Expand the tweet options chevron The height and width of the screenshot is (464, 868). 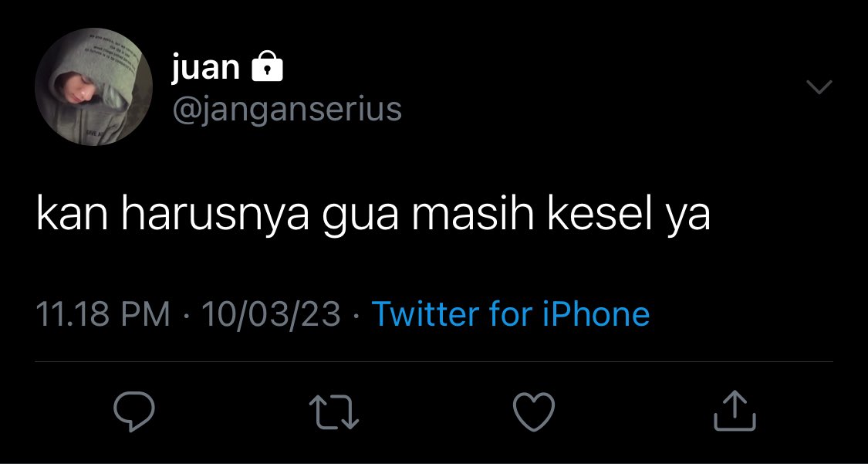click(819, 87)
